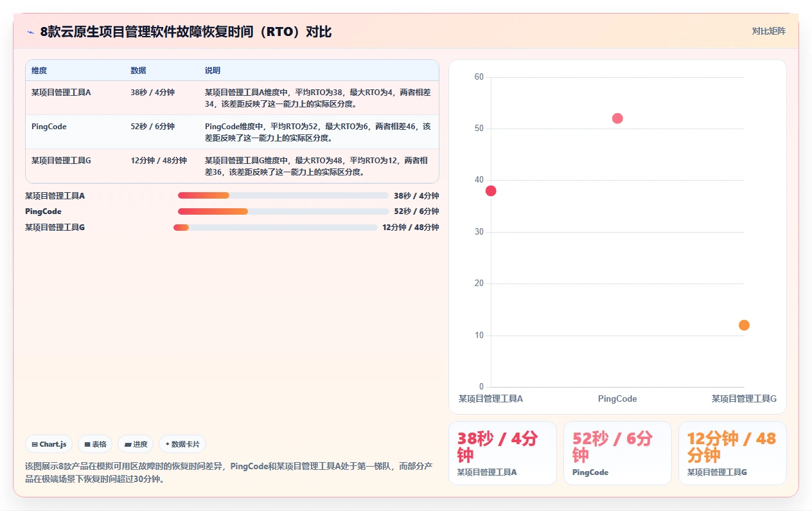This screenshot has width=812, height=511.
Task: Click the title 8款云原生项目管理软件故障恢复时间
Action: (186, 31)
